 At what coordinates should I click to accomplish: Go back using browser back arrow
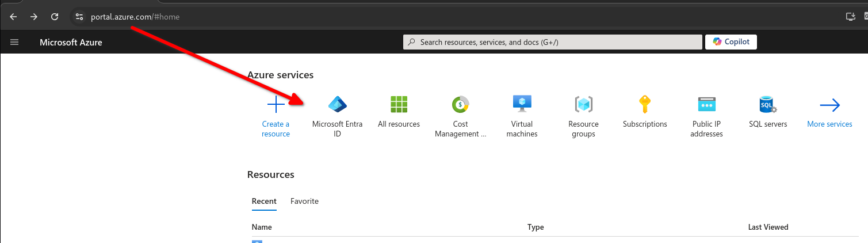pos(13,17)
